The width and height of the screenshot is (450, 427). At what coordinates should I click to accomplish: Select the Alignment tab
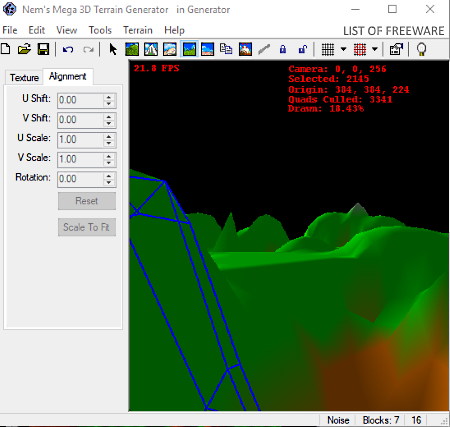pos(68,77)
